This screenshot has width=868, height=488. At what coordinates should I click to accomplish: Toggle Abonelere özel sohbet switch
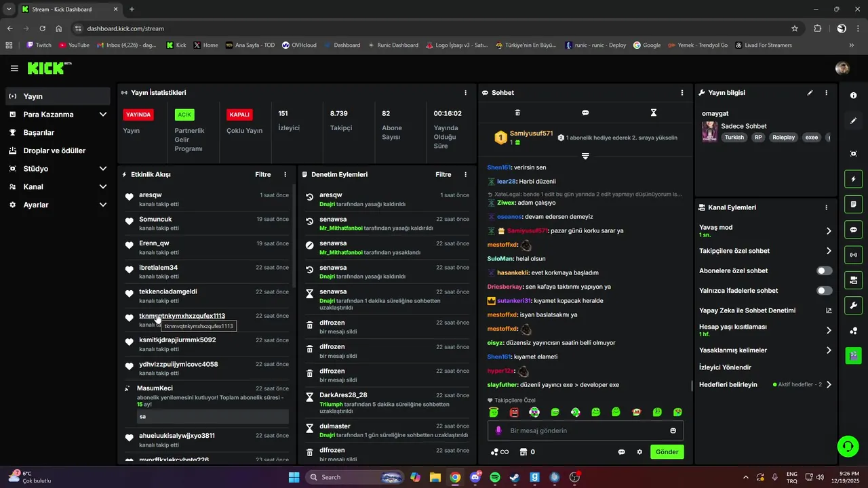point(824,270)
